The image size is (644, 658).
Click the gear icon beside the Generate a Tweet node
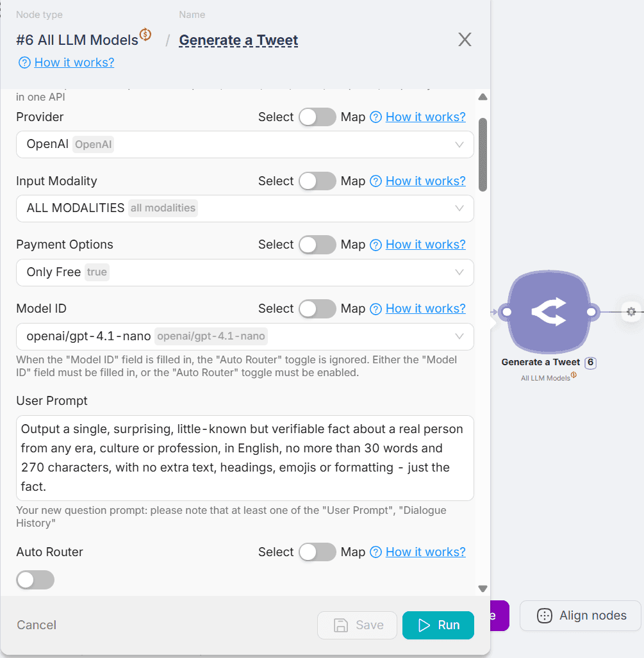click(631, 312)
